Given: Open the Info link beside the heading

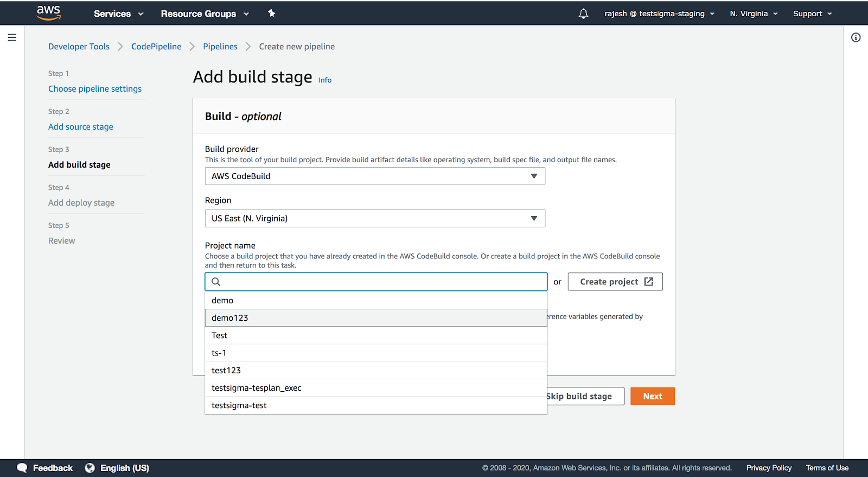Looking at the screenshot, I should [x=325, y=80].
